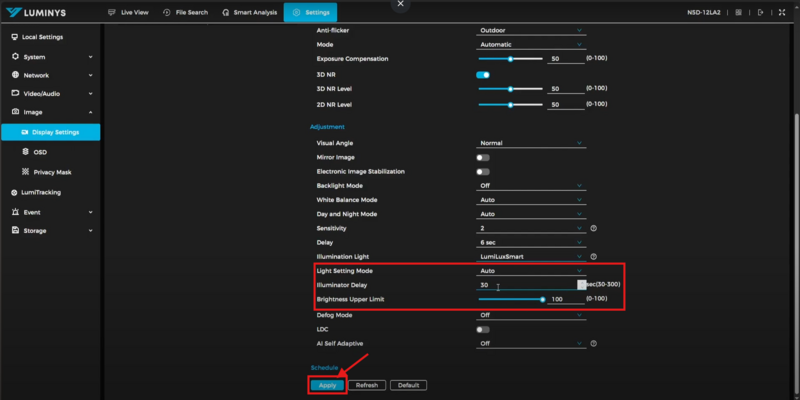Click the OSD icon in sidebar
The width and height of the screenshot is (800, 400).
pyautogui.click(x=25, y=152)
